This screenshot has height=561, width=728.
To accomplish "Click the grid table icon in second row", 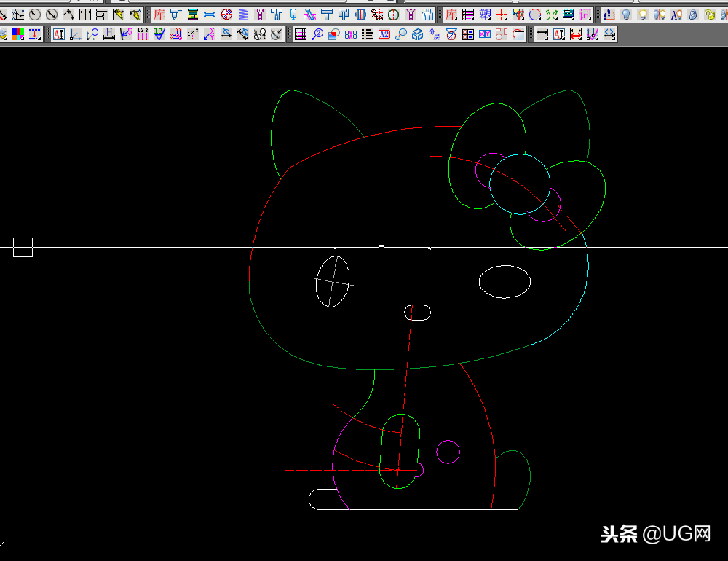I will tap(301, 34).
